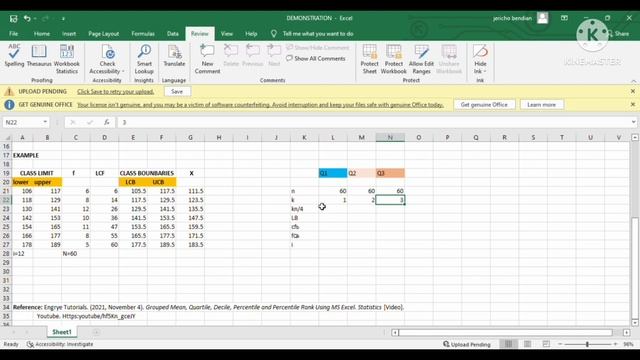
Task: Dismiss the Get Genuine Office bar
Action: 633,105
